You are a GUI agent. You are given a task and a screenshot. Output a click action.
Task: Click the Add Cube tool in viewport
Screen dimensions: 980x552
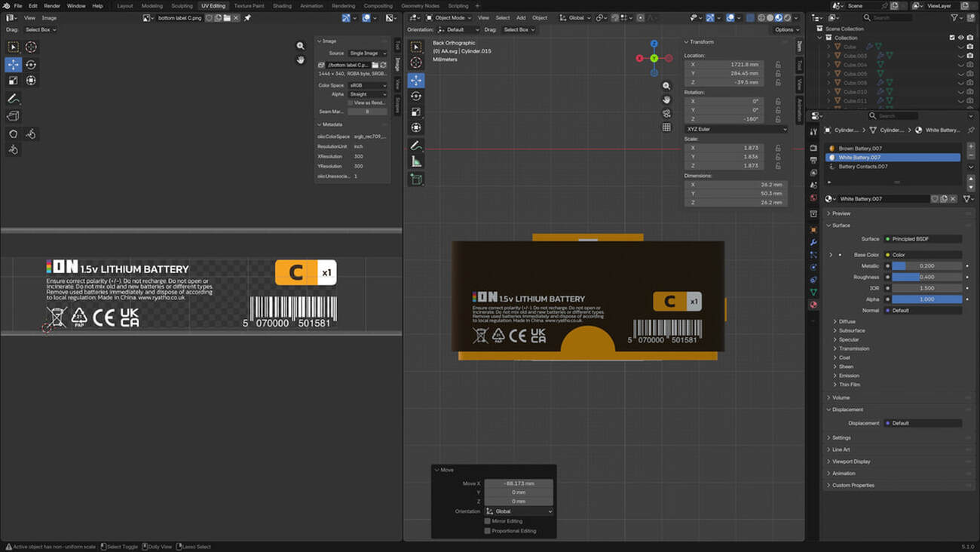(416, 179)
